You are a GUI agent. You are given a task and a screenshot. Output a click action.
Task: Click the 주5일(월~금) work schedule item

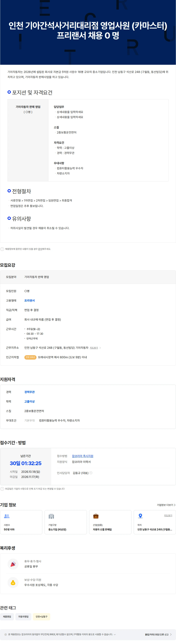coord(33,329)
